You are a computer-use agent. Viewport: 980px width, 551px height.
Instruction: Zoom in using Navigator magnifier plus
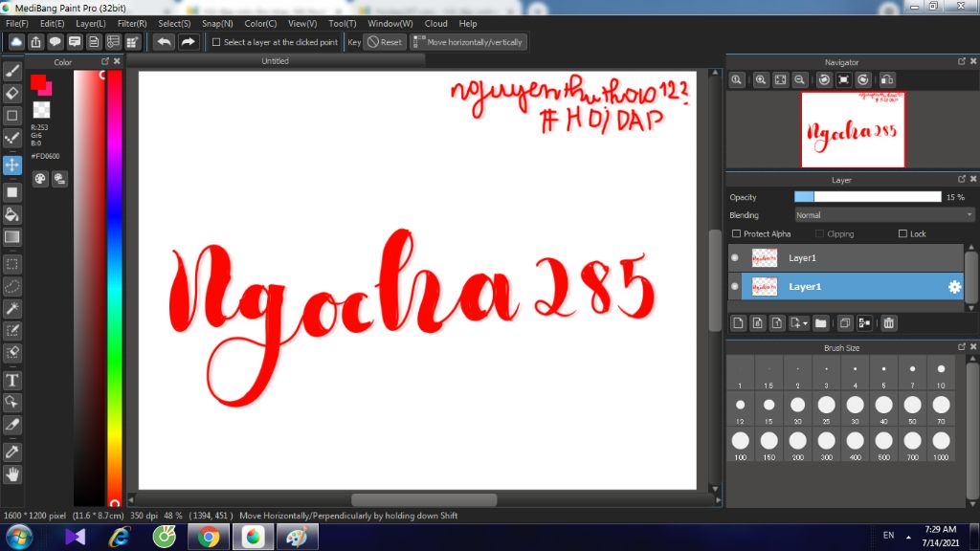761,80
